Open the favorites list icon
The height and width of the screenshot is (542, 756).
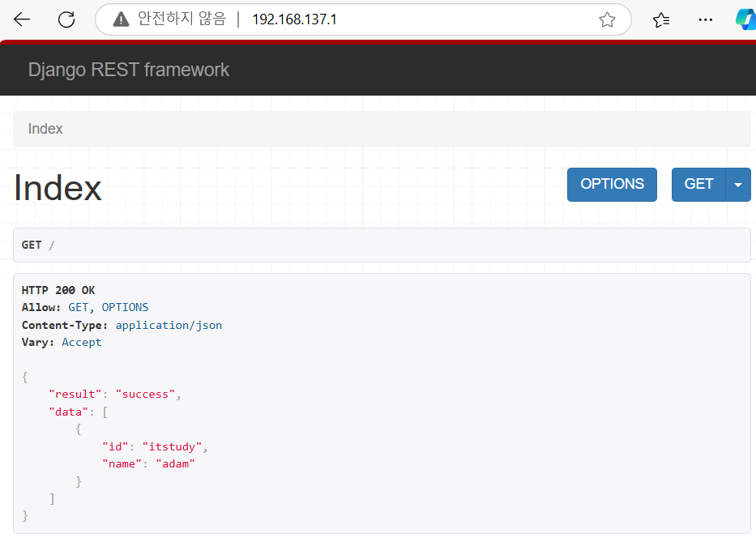(x=661, y=19)
